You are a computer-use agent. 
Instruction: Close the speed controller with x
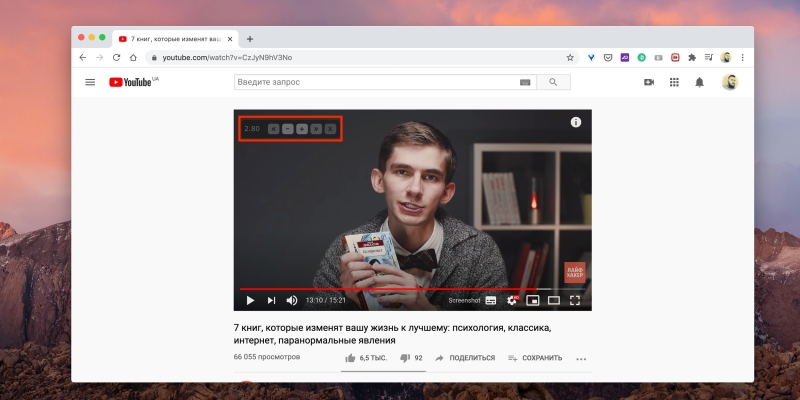point(331,129)
